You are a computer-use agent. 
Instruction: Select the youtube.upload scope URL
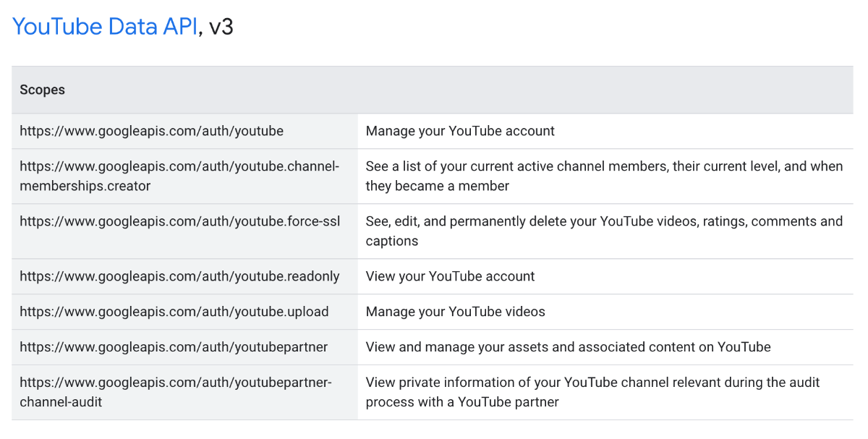point(174,312)
